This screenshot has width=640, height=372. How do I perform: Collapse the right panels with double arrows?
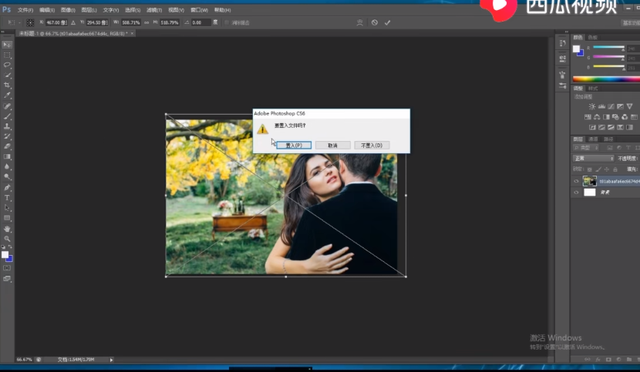(x=567, y=31)
